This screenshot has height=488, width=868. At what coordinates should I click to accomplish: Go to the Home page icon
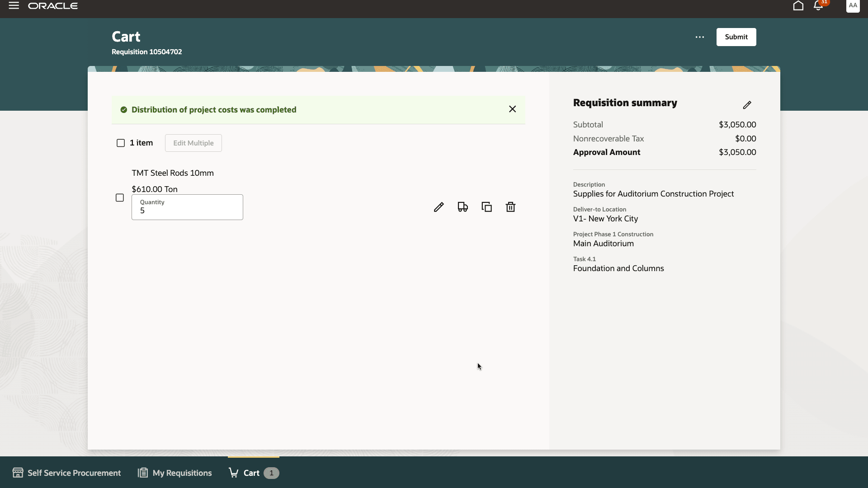(798, 6)
